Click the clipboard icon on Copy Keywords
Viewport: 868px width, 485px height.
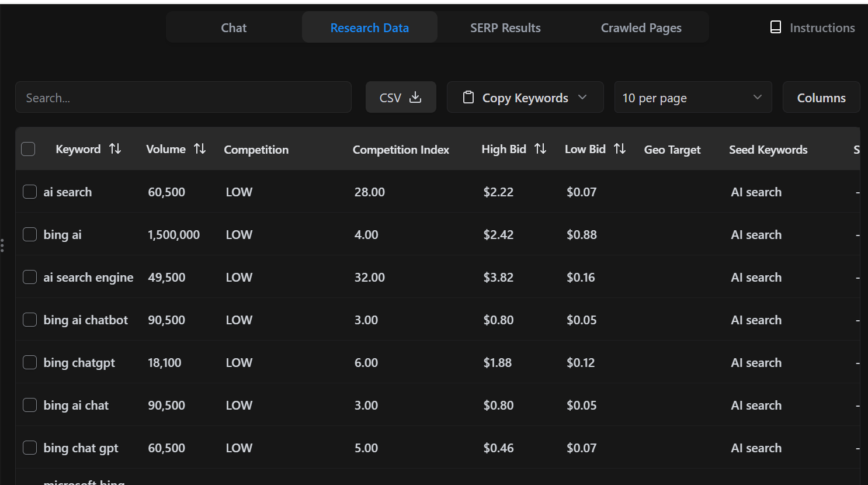pyautogui.click(x=468, y=97)
